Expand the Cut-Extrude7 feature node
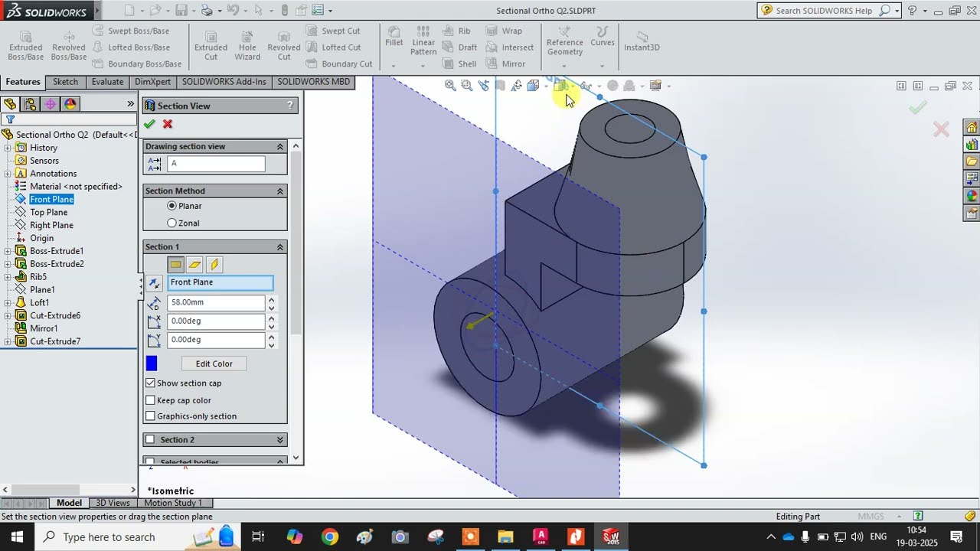The image size is (980, 551). 8,342
